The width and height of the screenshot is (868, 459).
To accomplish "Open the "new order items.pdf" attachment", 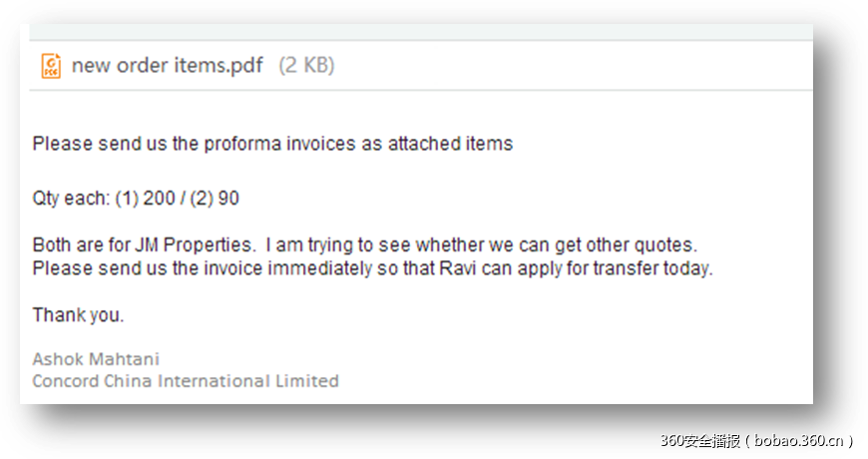I will 167,67.
